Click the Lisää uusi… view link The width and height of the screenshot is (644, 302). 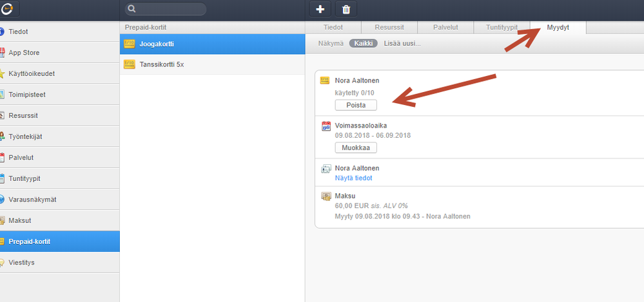tap(402, 44)
